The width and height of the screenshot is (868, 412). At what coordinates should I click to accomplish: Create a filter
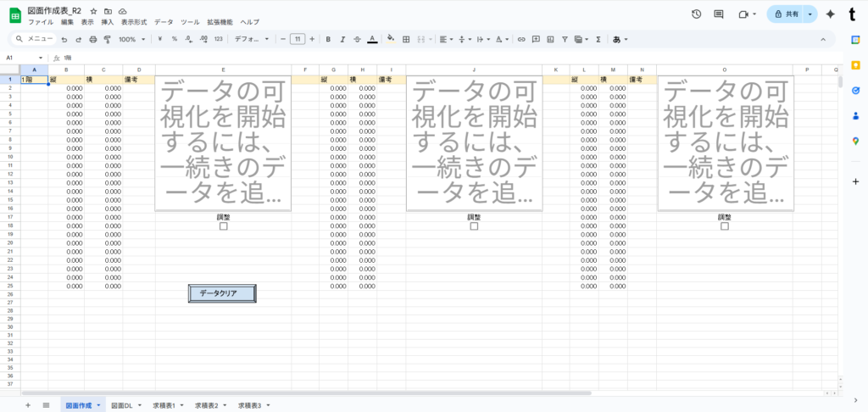click(x=565, y=39)
